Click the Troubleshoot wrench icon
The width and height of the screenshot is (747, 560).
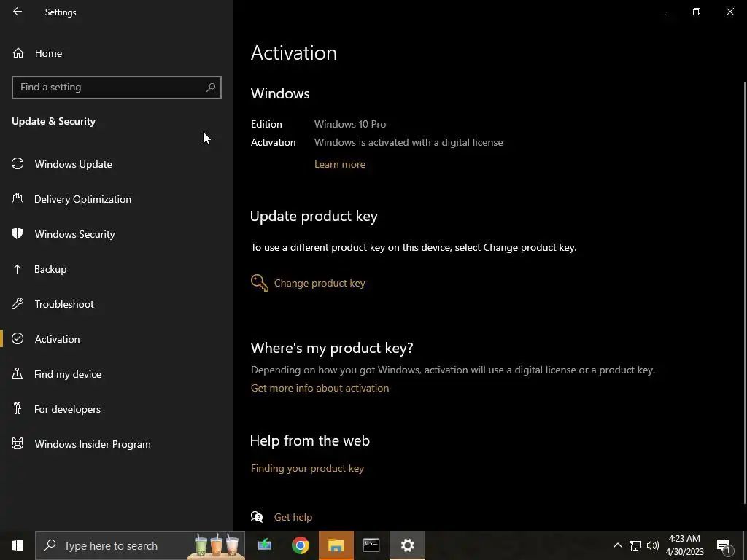pos(18,303)
